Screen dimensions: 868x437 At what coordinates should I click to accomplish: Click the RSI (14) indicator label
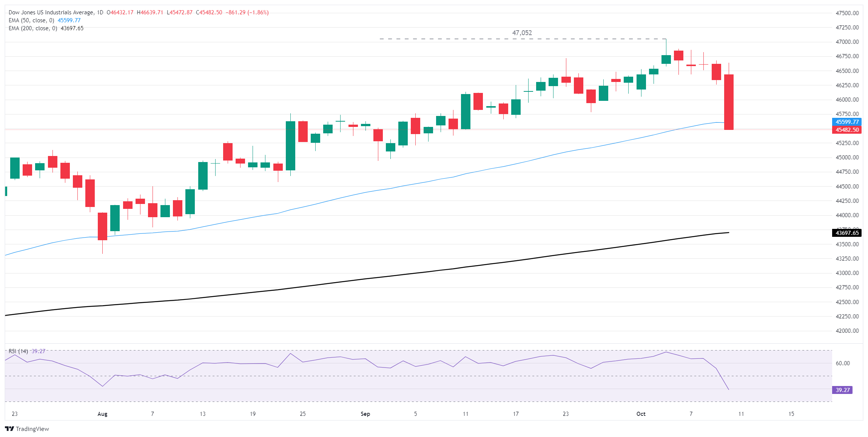pyautogui.click(x=18, y=351)
